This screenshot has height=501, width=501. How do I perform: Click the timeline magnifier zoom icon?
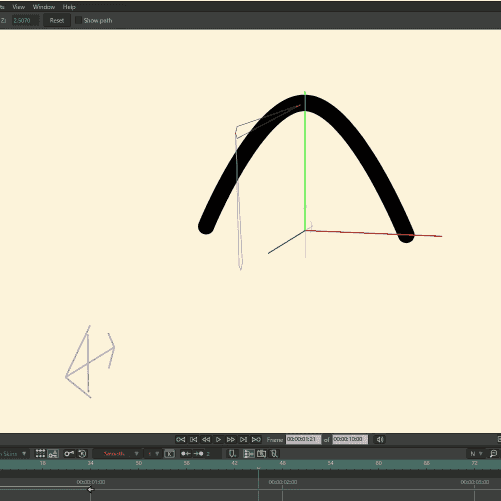pos(493,454)
